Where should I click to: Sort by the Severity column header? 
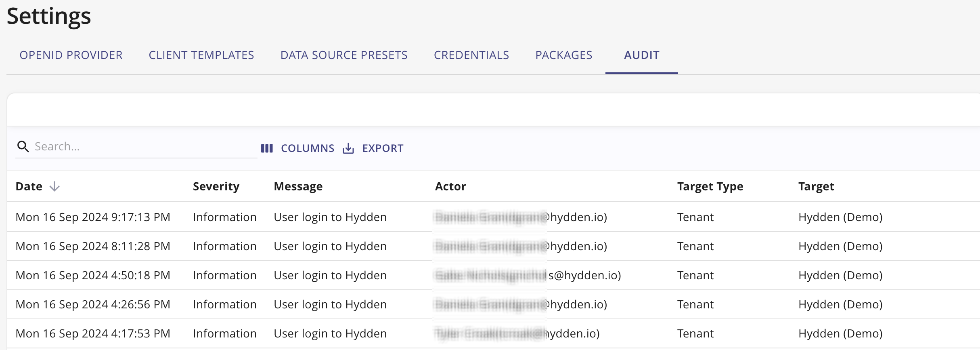[x=216, y=186]
